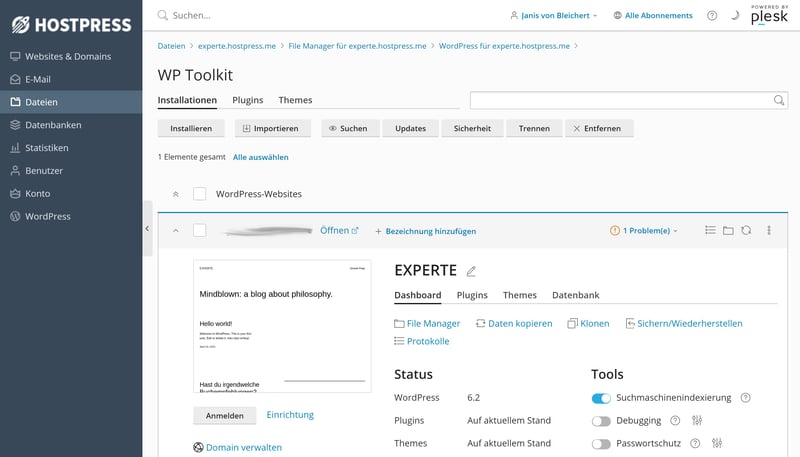
Task: Switch to top-level Themes tab
Action: pos(295,100)
